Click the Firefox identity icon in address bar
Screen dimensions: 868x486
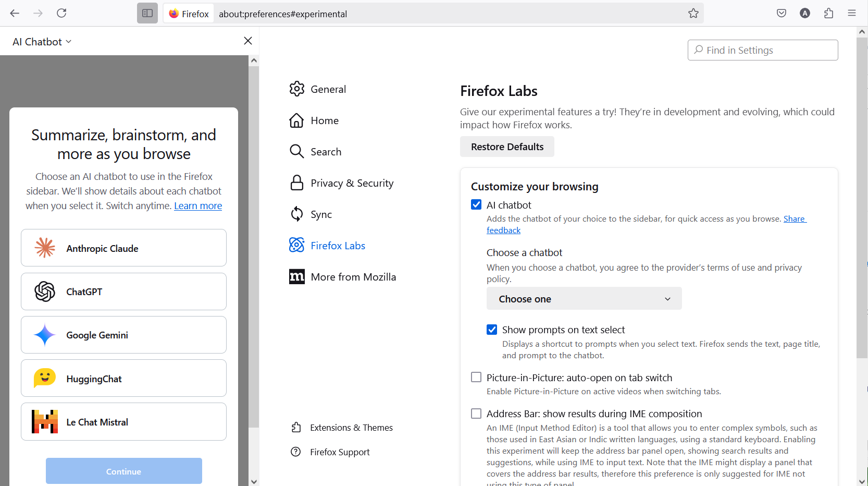coord(189,14)
